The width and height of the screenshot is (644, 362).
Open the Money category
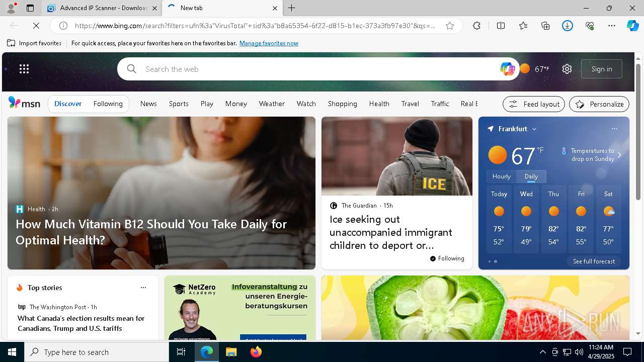point(236,104)
